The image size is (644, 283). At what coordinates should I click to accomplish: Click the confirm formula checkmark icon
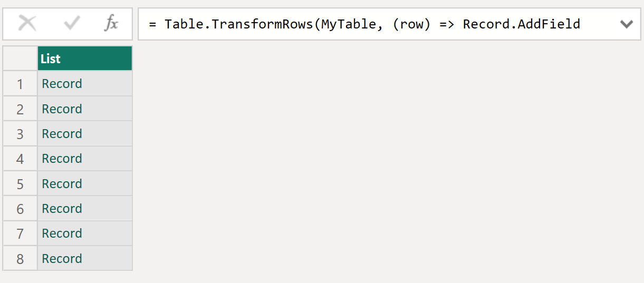tap(71, 24)
